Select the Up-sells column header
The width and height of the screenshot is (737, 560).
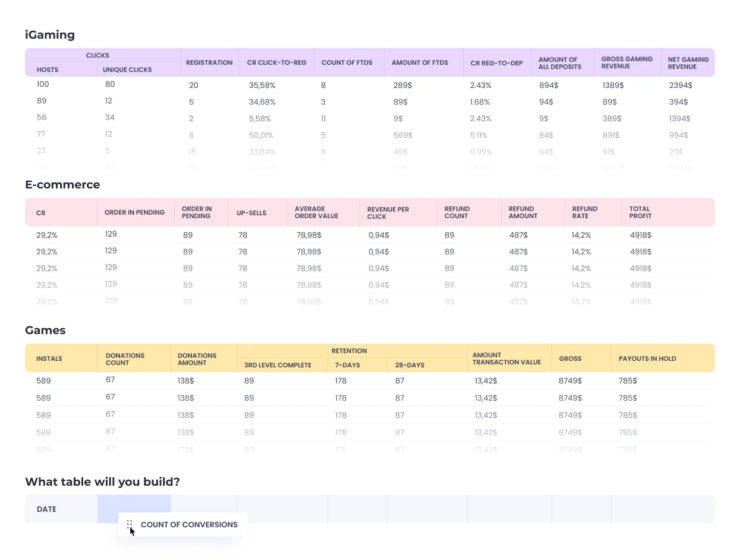click(251, 212)
